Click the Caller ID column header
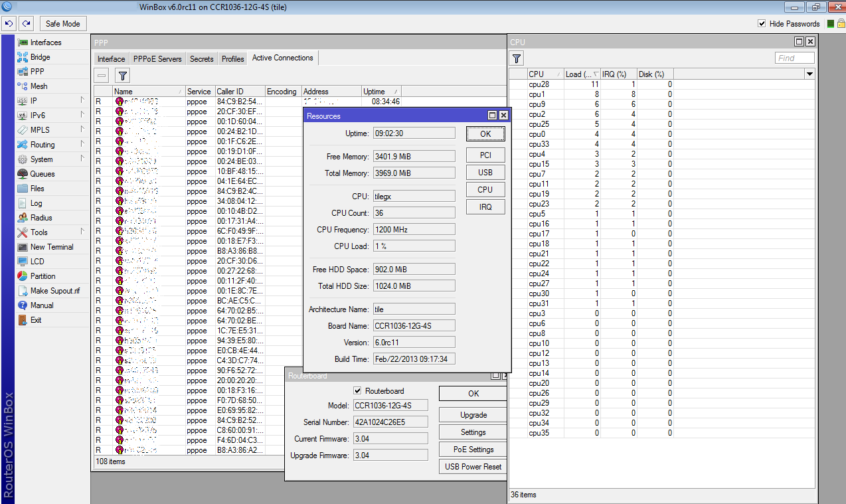This screenshot has height=504, width=846. point(239,92)
